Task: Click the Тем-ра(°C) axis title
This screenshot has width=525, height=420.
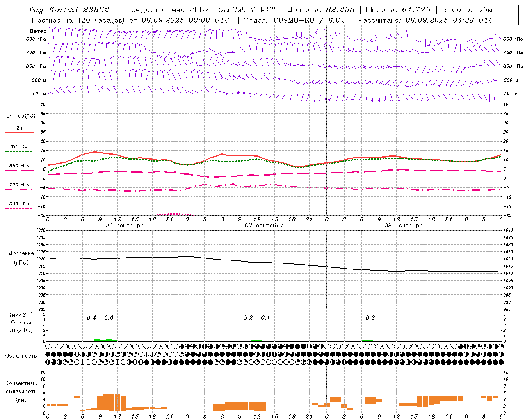Action: (20, 116)
